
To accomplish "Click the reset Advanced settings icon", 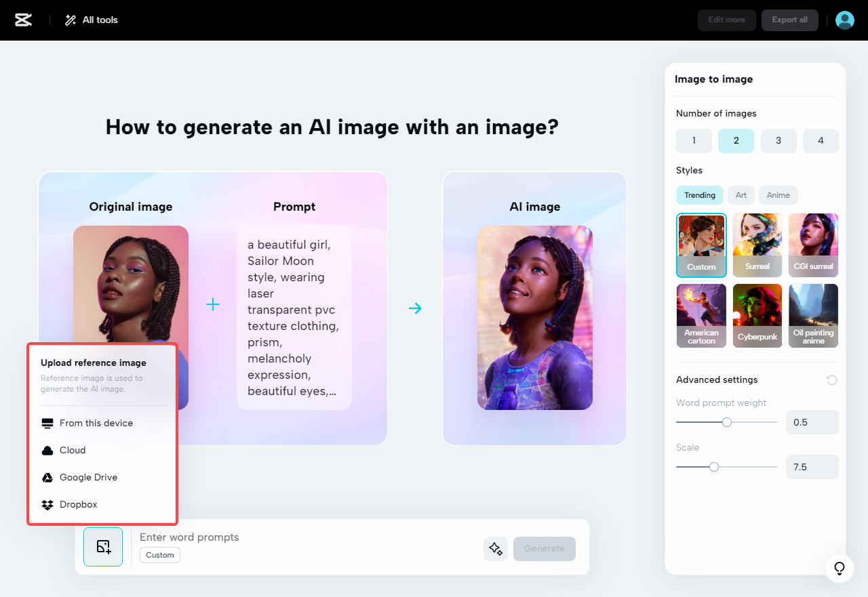I will pyautogui.click(x=831, y=379).
